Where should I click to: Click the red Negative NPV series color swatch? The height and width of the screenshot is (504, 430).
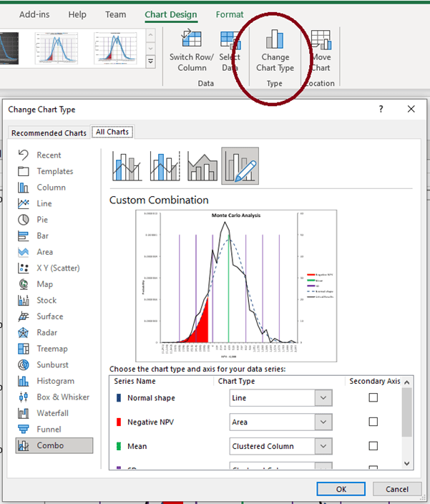coord(118,422)
